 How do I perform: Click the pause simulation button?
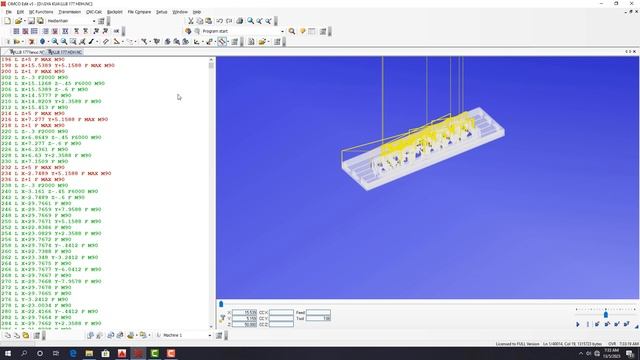click(x=587, y=324)
